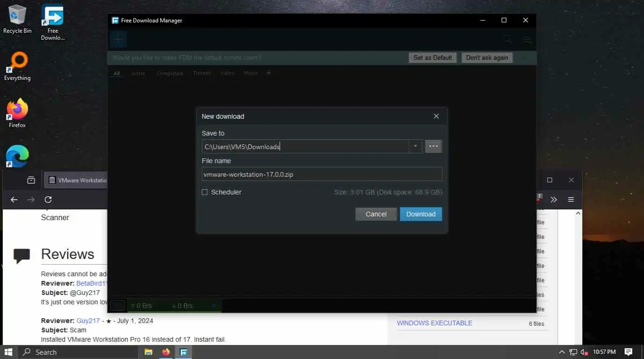Open Firefox extension icon with 7 badge
Viewport: 644px width, 359px height.
pos(538,199)
